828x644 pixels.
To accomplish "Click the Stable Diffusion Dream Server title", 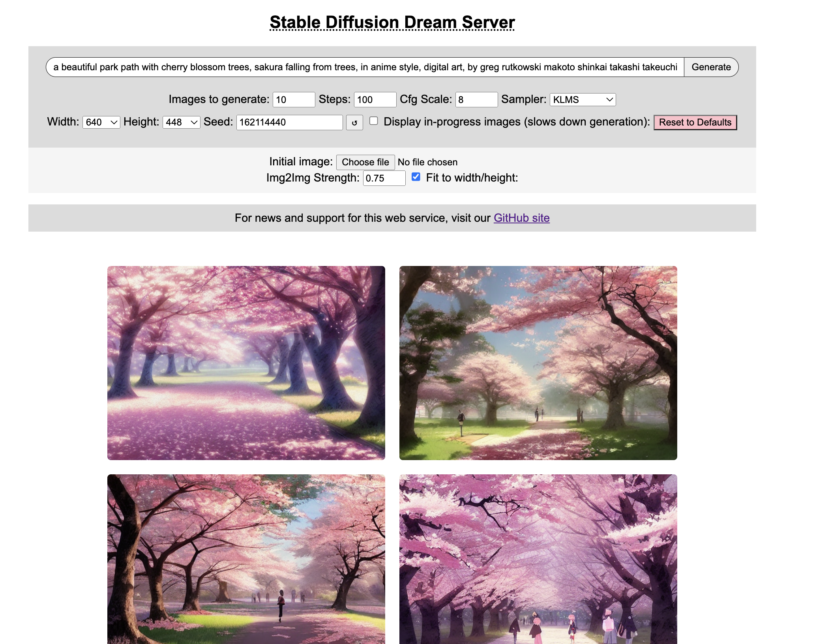I will (392, 22).
